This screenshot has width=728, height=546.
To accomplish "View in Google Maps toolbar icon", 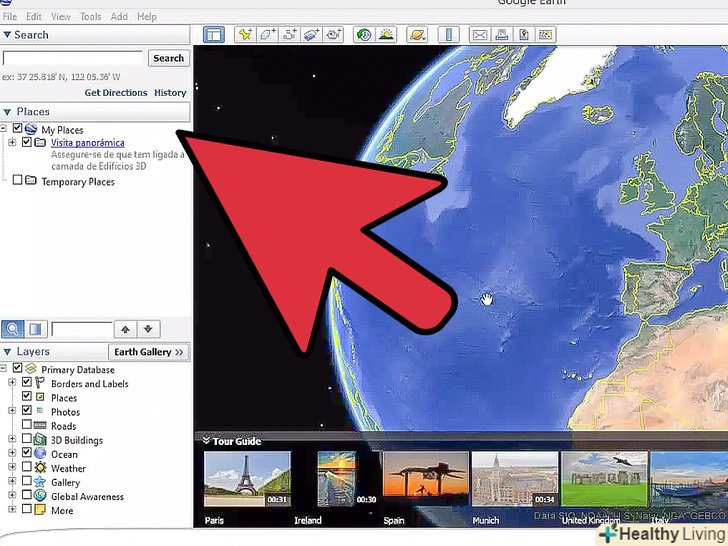I will click(546, 35).
